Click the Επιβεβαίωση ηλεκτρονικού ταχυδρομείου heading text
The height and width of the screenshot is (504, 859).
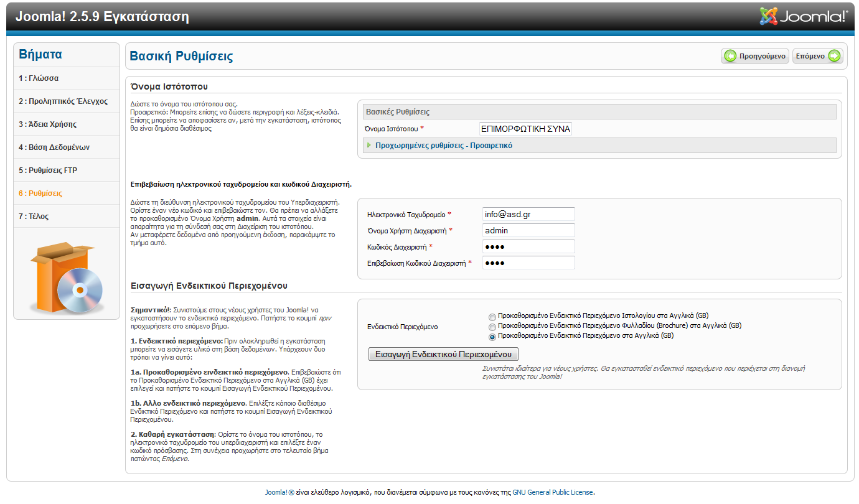tap(242, 184)
